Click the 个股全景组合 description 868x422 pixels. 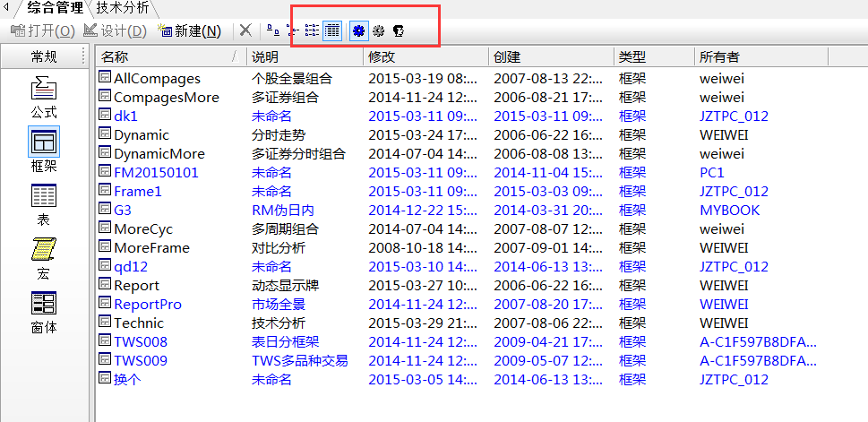click(292, 78)
